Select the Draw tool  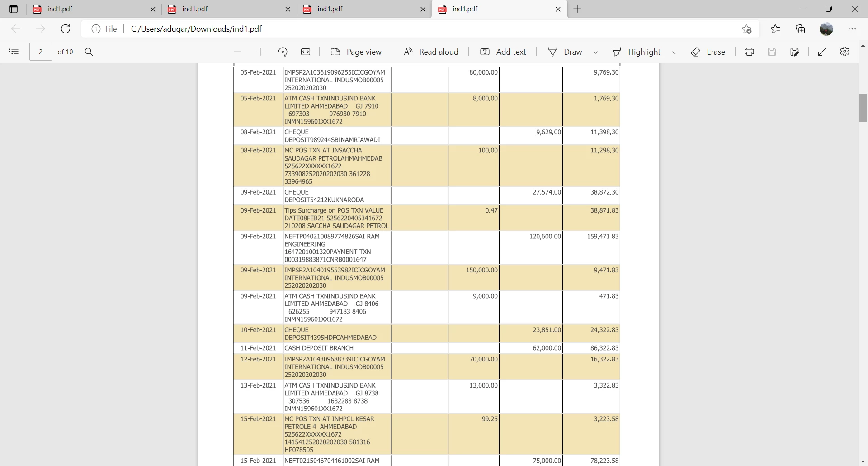click(x=565, y=52)
